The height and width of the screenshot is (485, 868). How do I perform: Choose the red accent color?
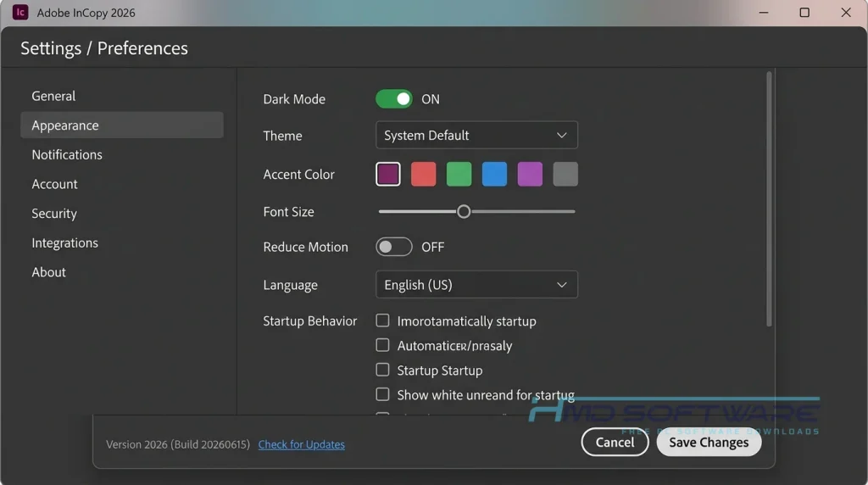tap(424, 175)
